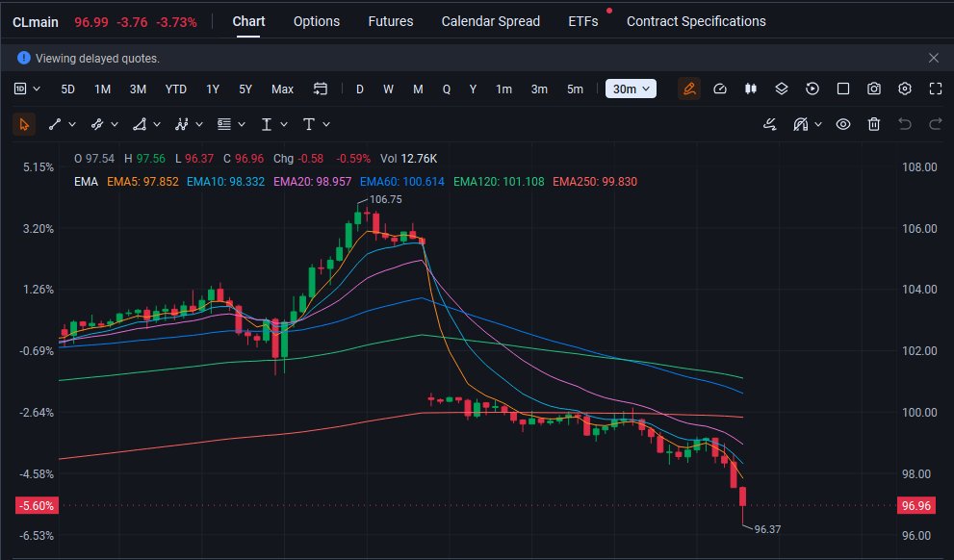Image resolution: width=954 pixels, height=560 pixels.
Task: Click the CLmain symbol name
Action: pyautogui.click(x=36, y=22)
